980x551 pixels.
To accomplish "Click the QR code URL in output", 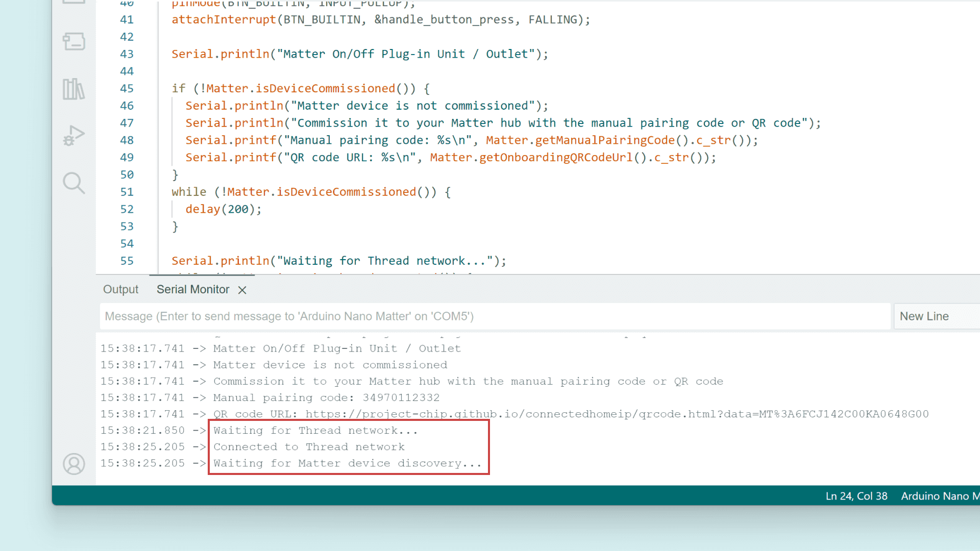I will pos(617,414).
